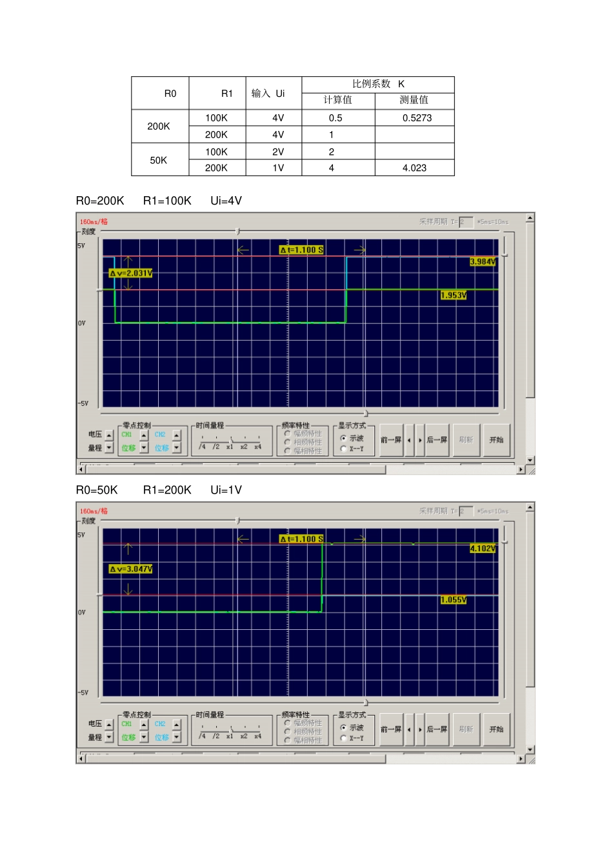Click the Δv=3.047V cursor label

[x=131, y=569]
